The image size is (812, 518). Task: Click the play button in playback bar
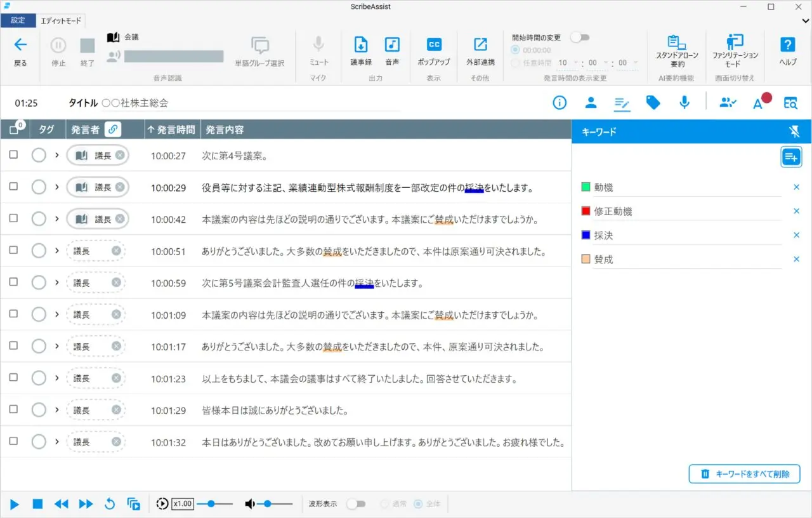coord(15,504)
